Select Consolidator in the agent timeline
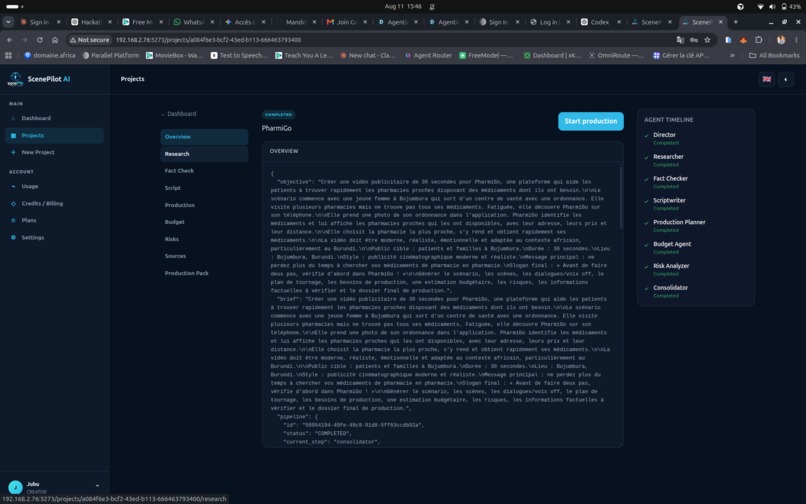This screenshot has height=504, width=806. 670,288
